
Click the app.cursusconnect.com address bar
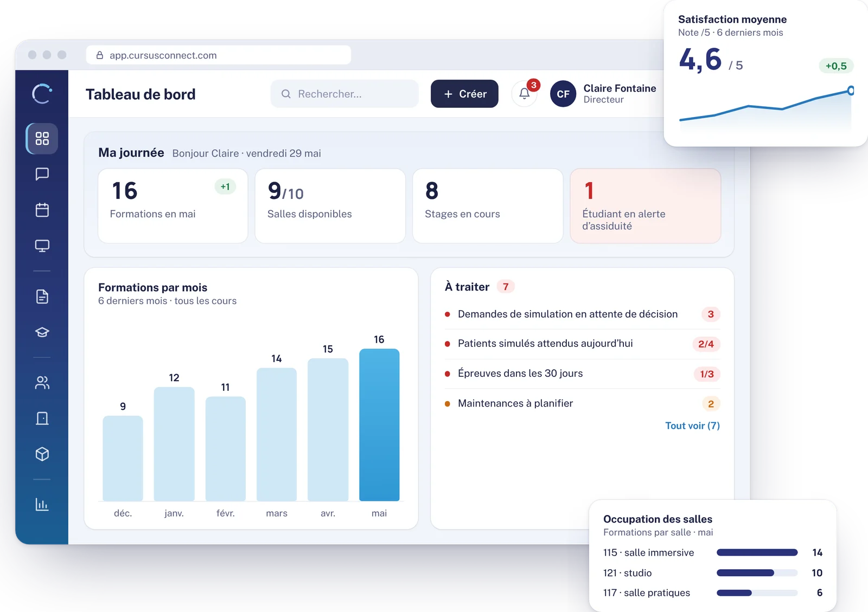219,55
